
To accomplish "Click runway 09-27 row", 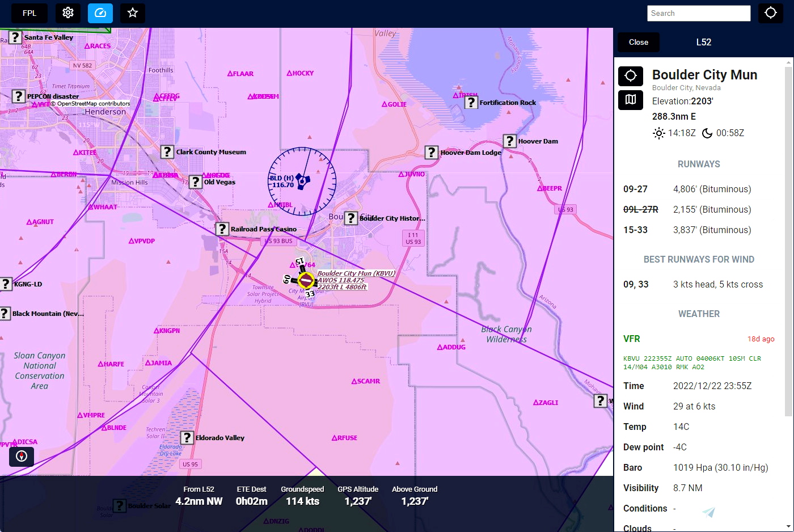I will pyautogui.click(x=699, y=189).
